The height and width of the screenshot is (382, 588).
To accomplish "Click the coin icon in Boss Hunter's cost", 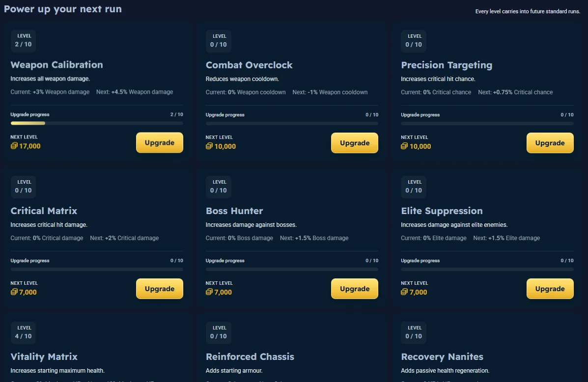I will 209,292.
